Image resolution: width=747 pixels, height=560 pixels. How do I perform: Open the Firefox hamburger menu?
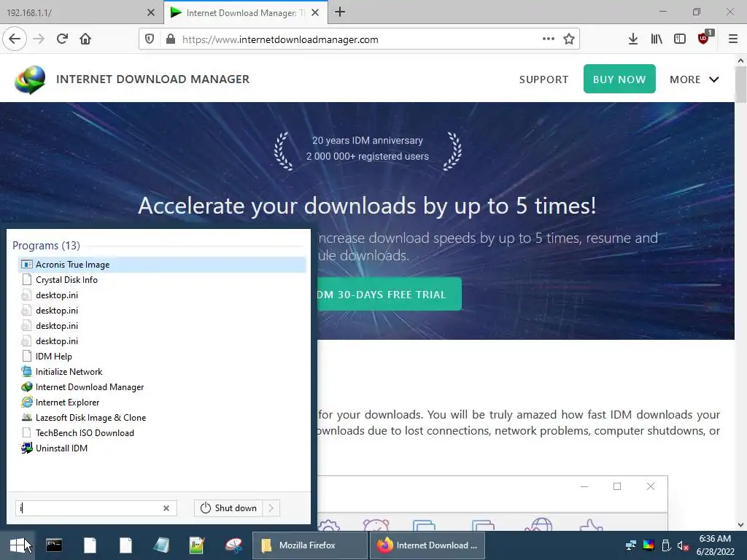[733, 39]
